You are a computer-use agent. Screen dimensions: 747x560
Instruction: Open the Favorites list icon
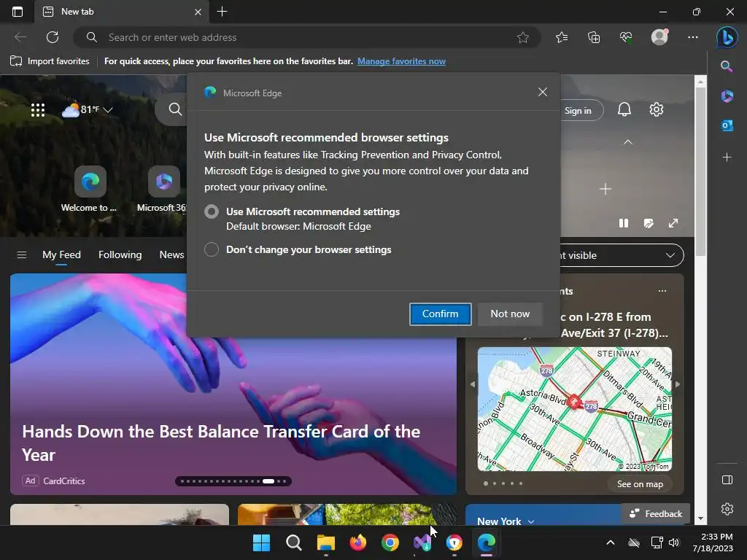tap(562, 37)
